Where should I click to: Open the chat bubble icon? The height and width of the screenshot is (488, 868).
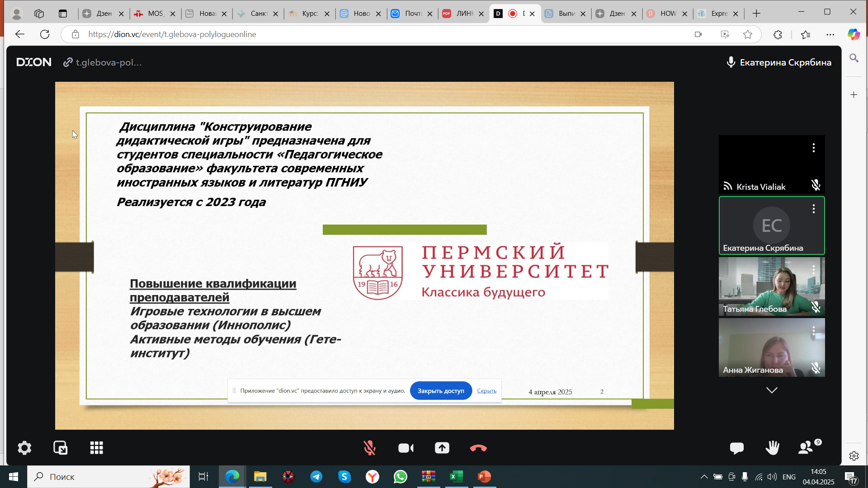click(736, 448)
